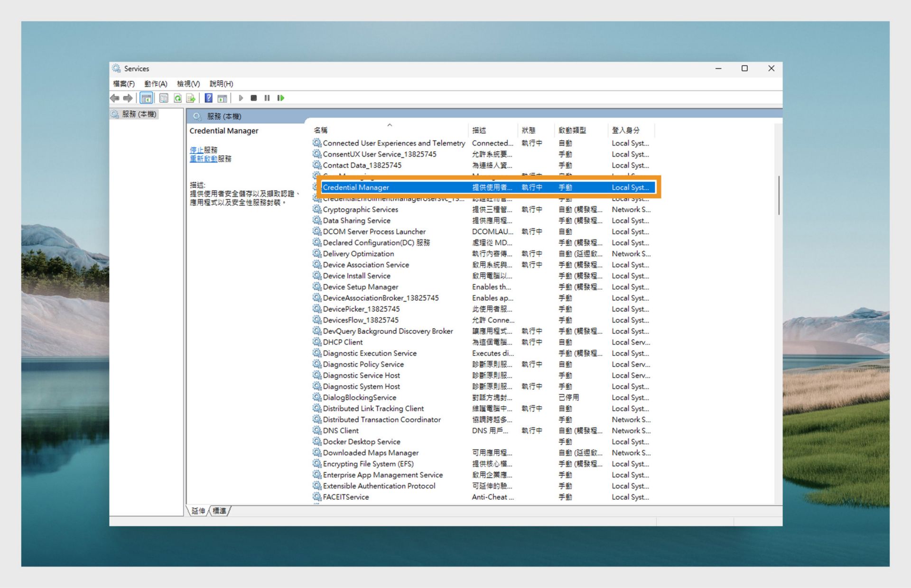The height and width of the screenshot is (588, 911).
Task: Click the 重新啟動 service link
Action: [x=203, y=159]
